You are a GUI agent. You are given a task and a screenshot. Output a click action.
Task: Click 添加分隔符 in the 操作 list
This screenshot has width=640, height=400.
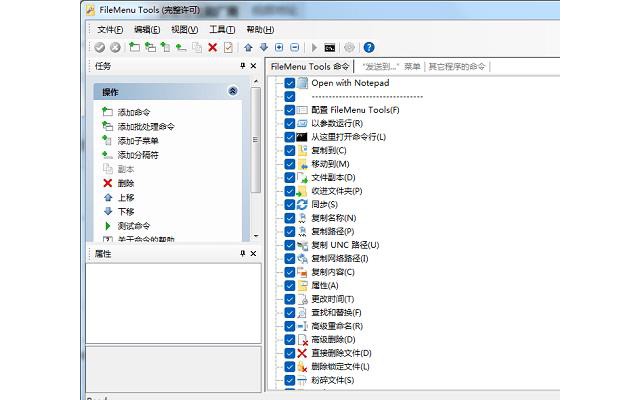click(x=138, y=155)
